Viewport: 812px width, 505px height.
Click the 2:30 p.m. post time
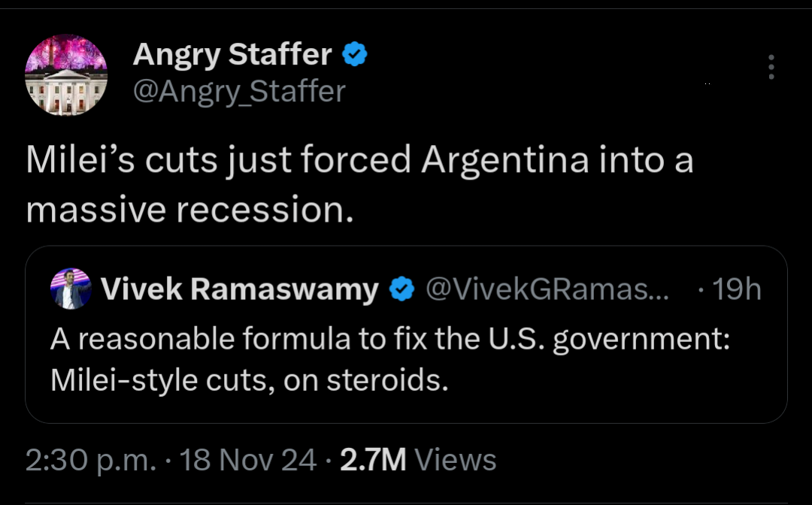[x=90, y=460]
